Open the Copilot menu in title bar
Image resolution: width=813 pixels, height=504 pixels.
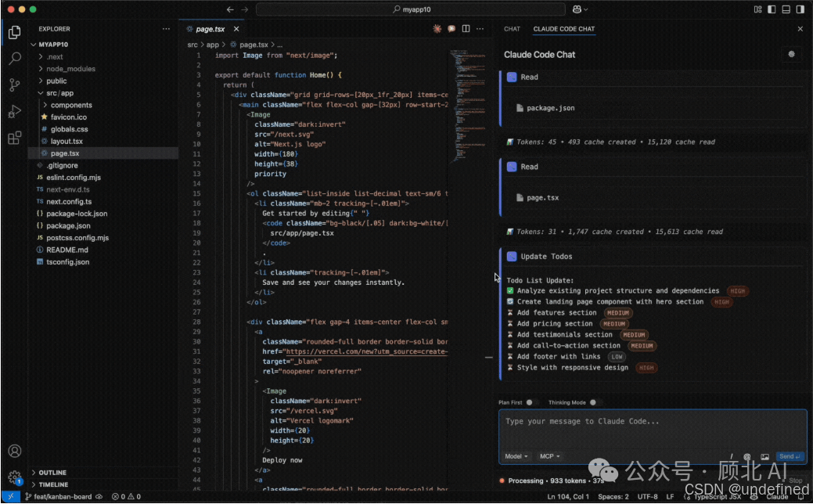[x=580, y=9]
